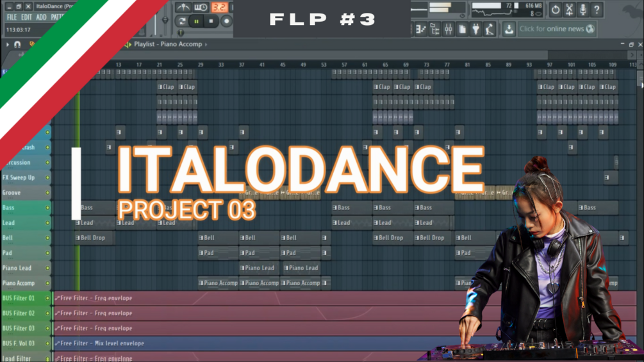Click the circular arrow icon top right
644x362 pixels.
556,10
